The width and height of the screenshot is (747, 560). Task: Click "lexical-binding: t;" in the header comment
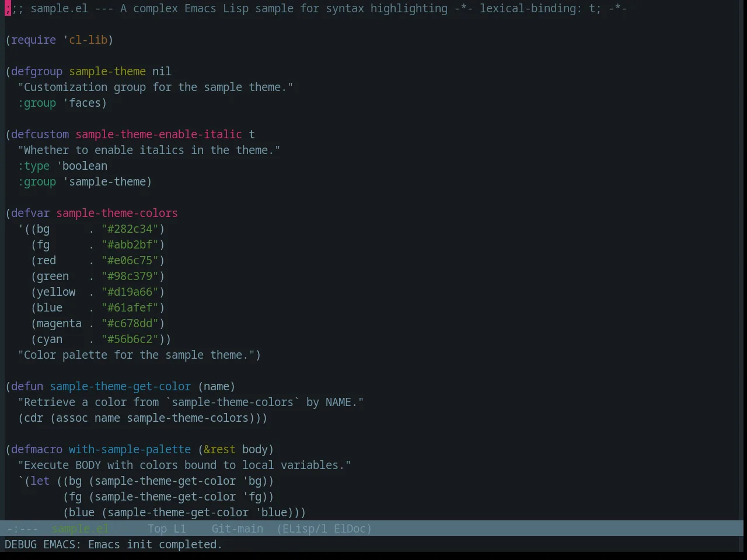pyautogui.click(x=540, y=8)
